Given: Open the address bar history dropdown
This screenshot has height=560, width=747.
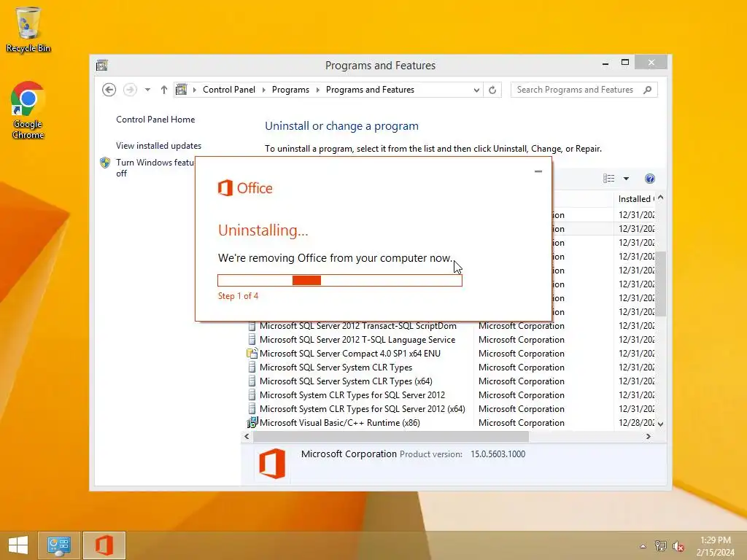Looking at the screenshot, I should click(476, 90).
